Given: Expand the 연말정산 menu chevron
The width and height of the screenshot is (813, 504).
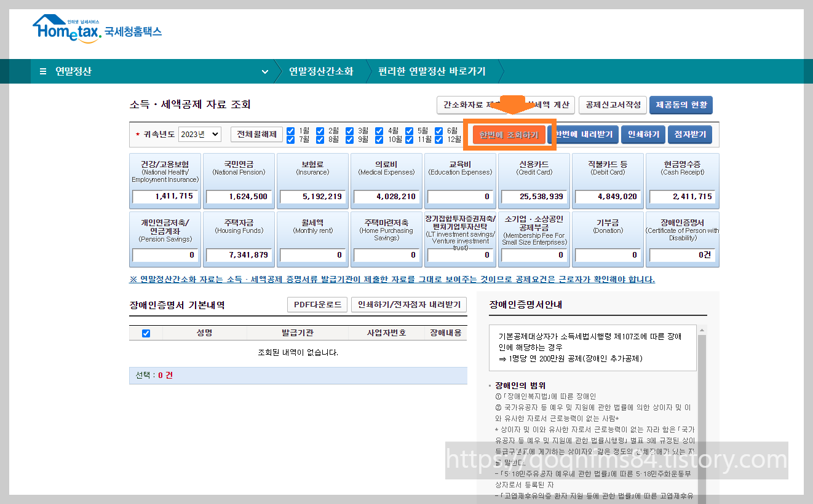Looking at the screenshot, I should 265,72.
